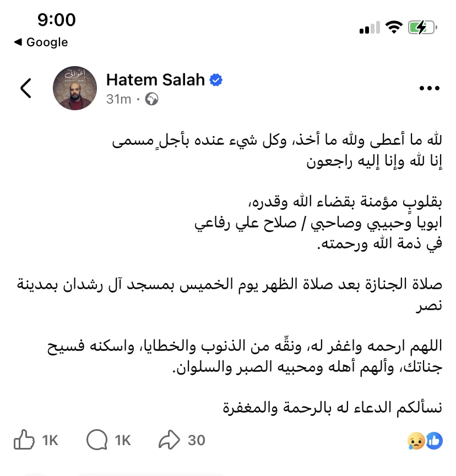
Task: Click the 9:00 clock in status bar
Action: 56,20
